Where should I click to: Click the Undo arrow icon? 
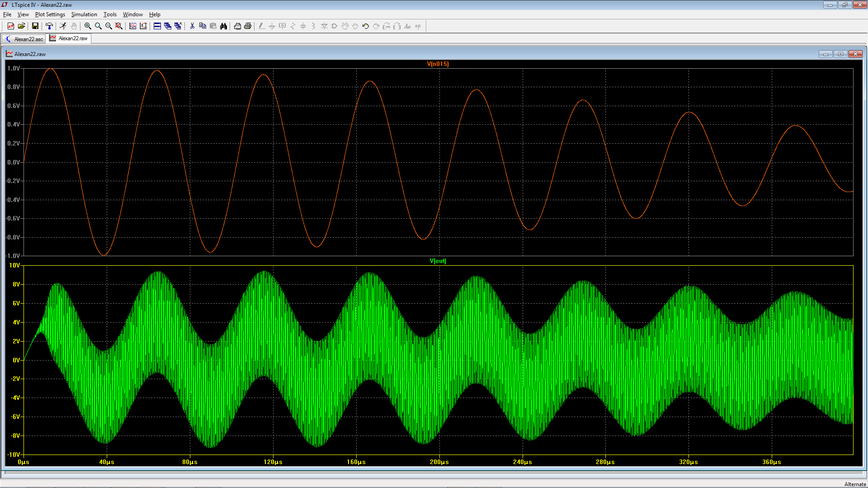point(366,26)
